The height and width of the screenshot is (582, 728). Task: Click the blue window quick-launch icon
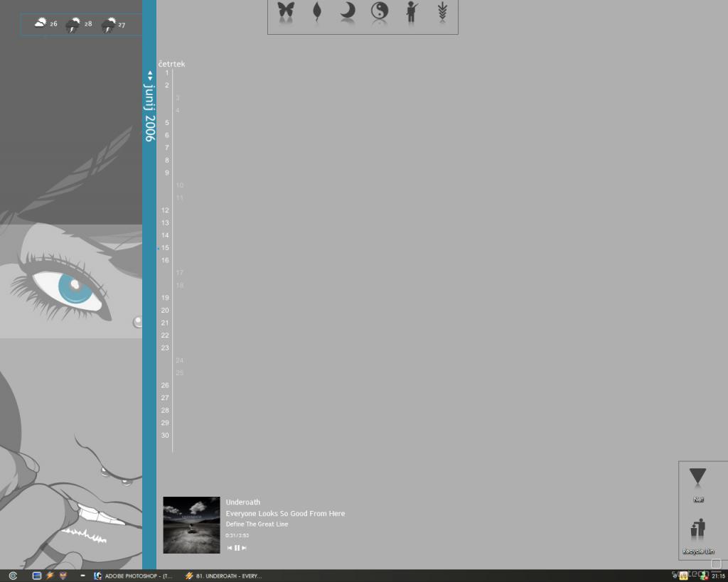tap(37, 576)
